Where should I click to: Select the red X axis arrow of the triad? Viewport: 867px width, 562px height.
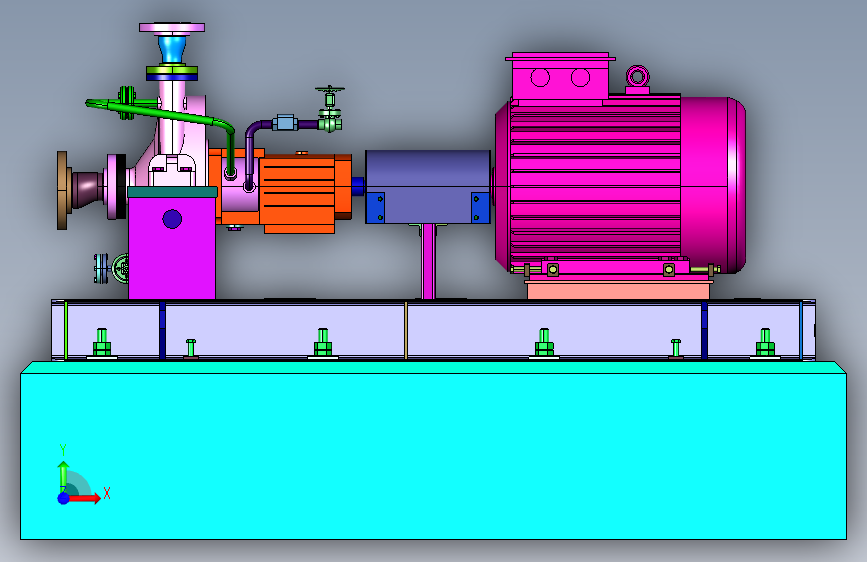[84, 498]
